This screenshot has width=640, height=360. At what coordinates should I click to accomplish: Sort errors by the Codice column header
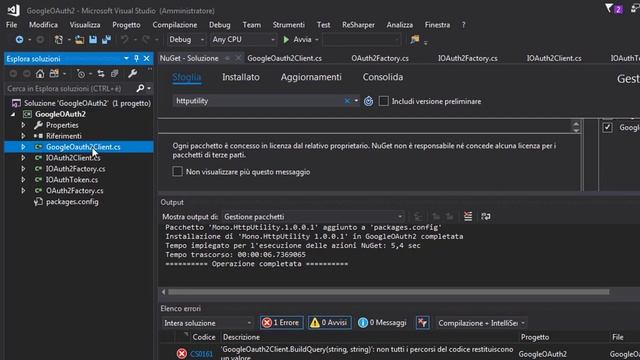pyautogui.click(x=203, y=337)
